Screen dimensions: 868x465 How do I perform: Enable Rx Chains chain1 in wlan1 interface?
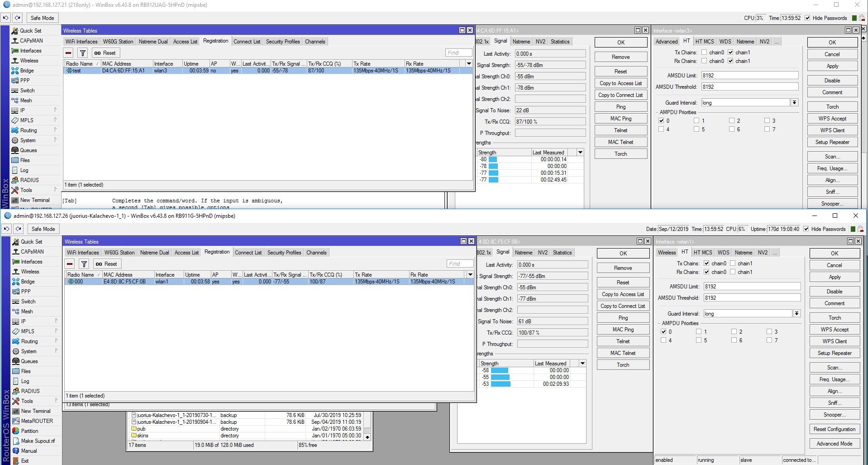(x=733, y=272)
